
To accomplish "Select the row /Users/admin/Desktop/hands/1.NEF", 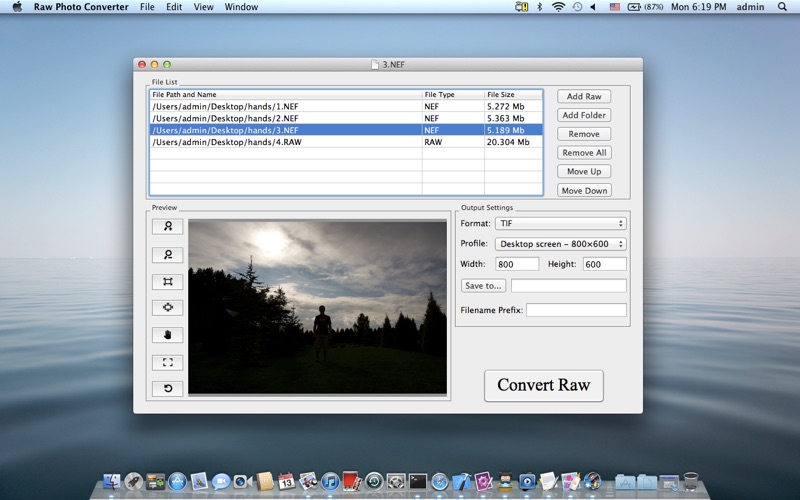I will tap(346, 107).
